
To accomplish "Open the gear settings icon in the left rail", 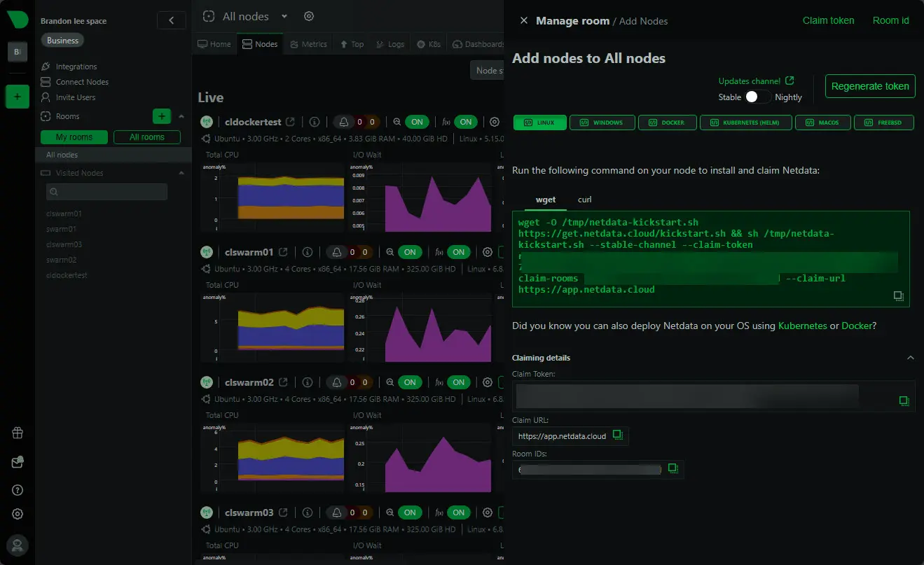I will [x=18, y=514].
